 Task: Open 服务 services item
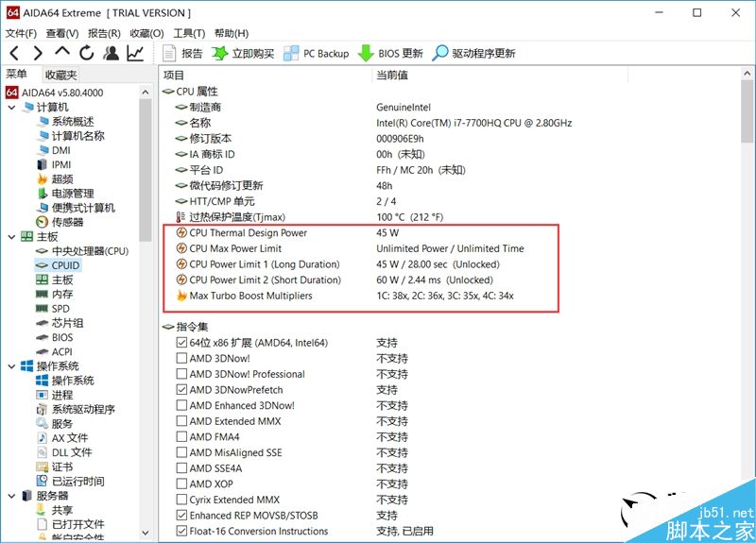[x=55, y=424]
